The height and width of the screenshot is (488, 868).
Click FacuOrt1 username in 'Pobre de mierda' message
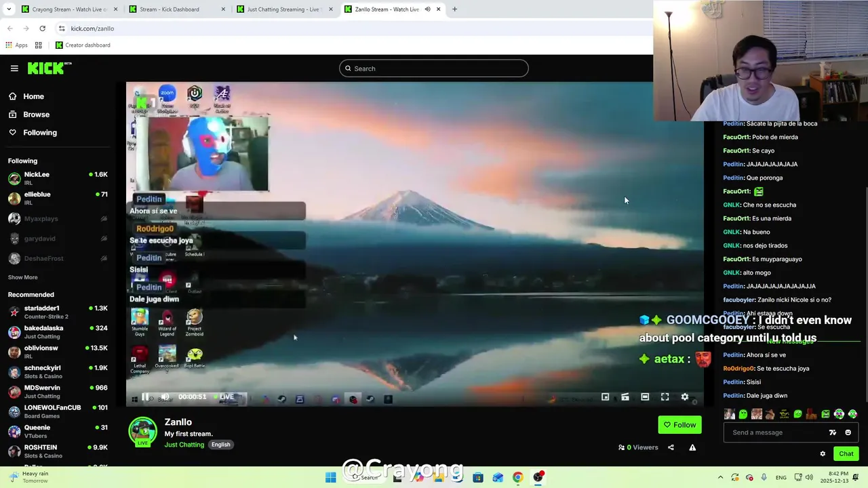736,137
